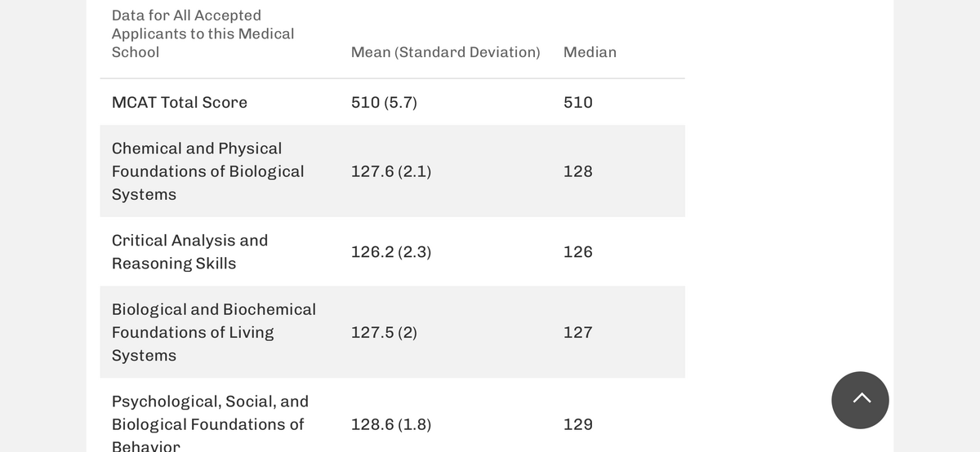
Task: Select the MCAT Total Score row label
Action: point(180,102)
